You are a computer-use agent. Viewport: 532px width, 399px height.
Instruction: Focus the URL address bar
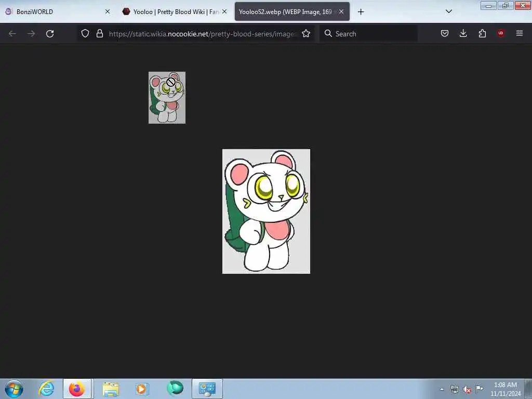[x=202, y=34]
